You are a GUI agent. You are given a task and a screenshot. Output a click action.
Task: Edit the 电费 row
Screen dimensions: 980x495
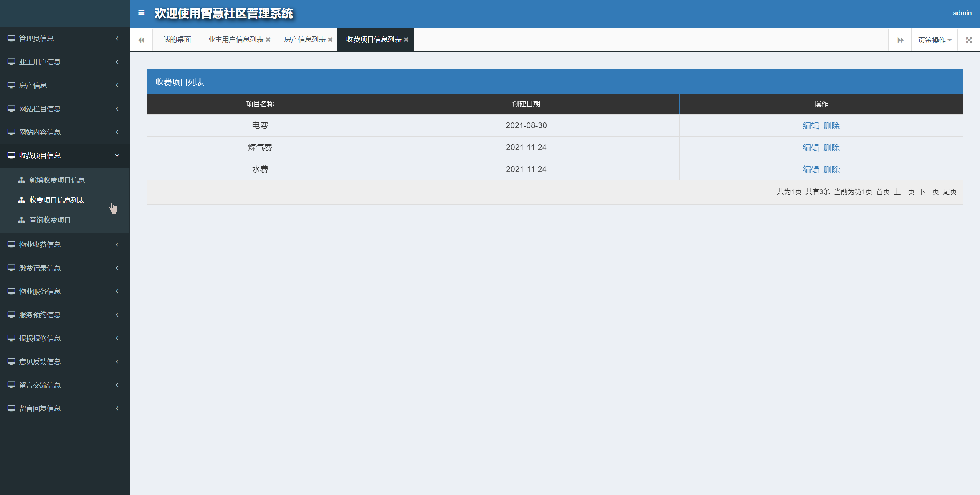[x=811, y=125]
